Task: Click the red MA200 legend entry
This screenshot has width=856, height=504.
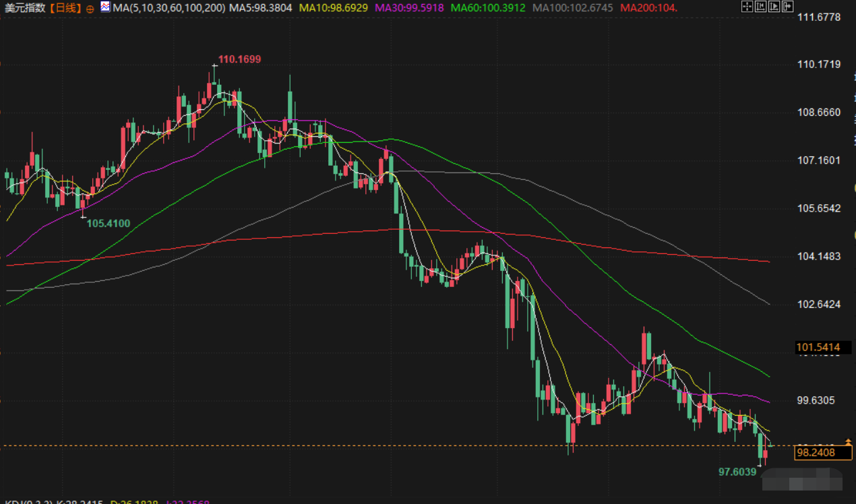Action: [x=648, y=8]
